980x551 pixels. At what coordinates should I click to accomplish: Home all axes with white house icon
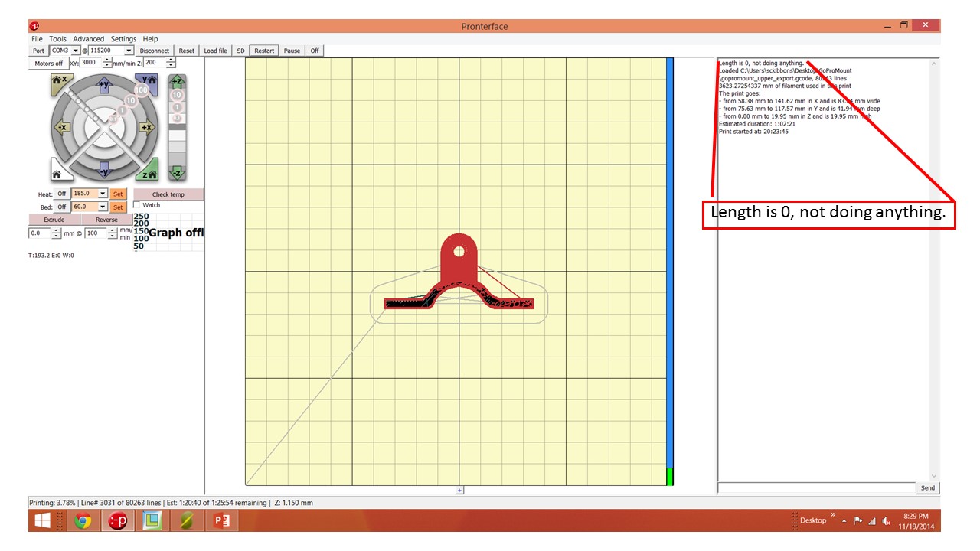[58, 172]
